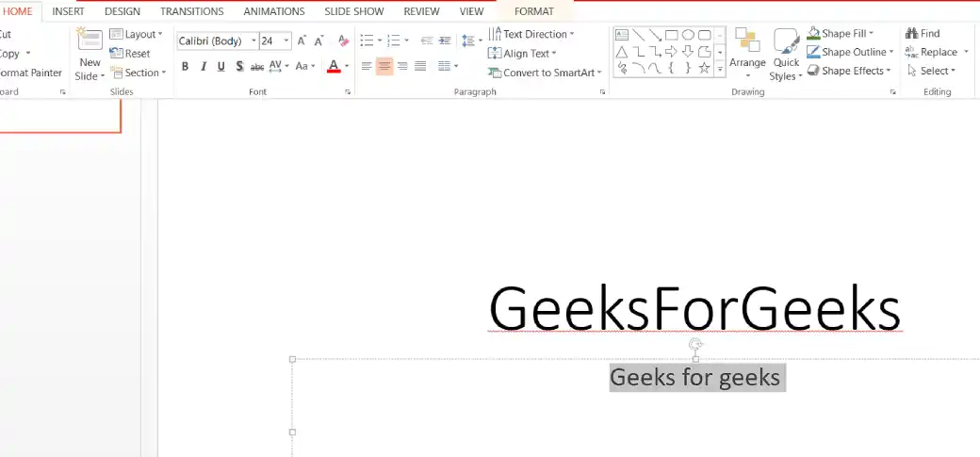Image resolution: width=980 pixels, height=457 pixels.
Task: Open the Arrange menu
Action: [747, 55]
